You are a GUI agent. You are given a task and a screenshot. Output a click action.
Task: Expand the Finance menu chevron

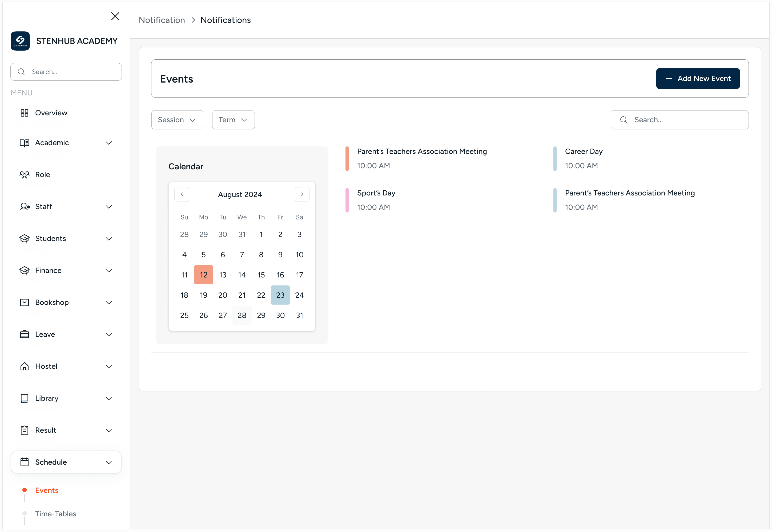(109, 271)
